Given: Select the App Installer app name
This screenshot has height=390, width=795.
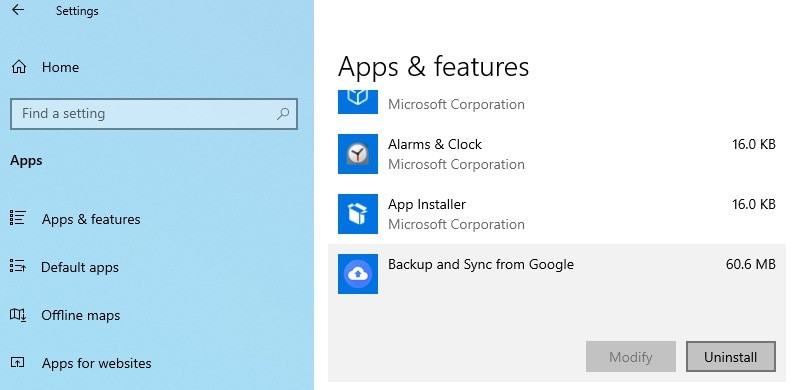Looking at the screenshot, I should (x=426, y=204).
